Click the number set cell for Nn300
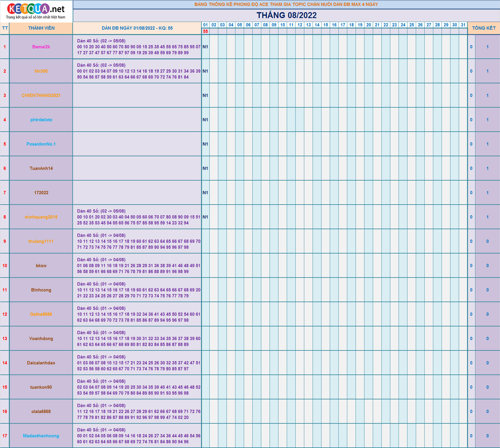The image size is (500, 448). click(x=137, y=71)
